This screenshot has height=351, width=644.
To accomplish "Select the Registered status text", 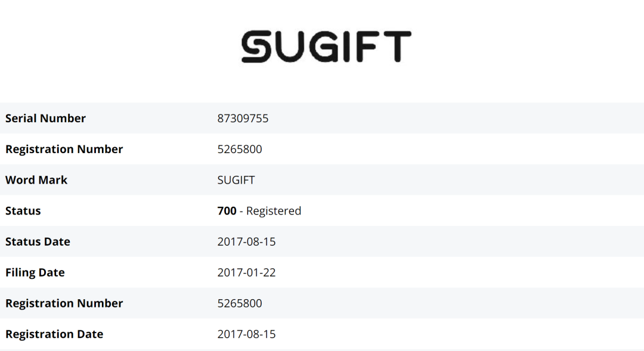I will point(274,211).
